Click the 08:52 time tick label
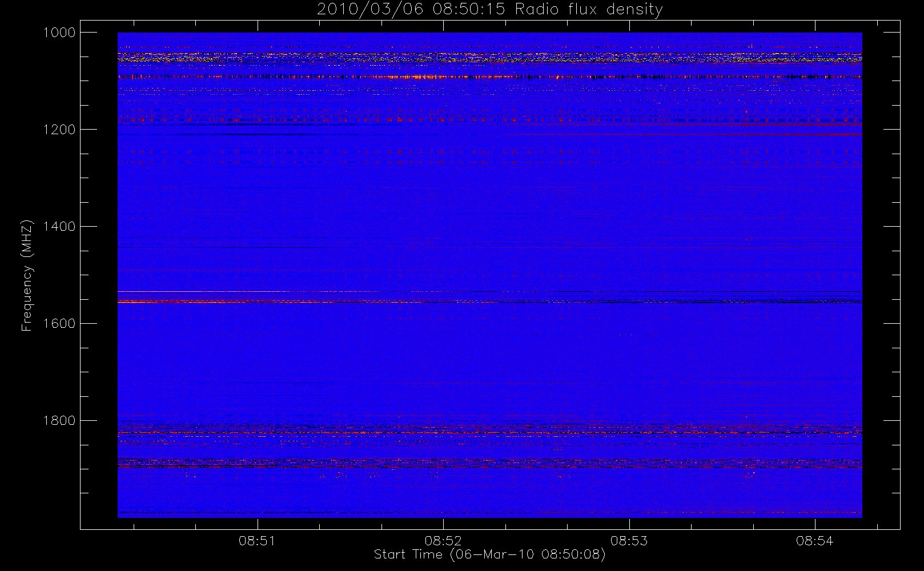Viewport: 924px width, 571px height. [x=443, y=541]
